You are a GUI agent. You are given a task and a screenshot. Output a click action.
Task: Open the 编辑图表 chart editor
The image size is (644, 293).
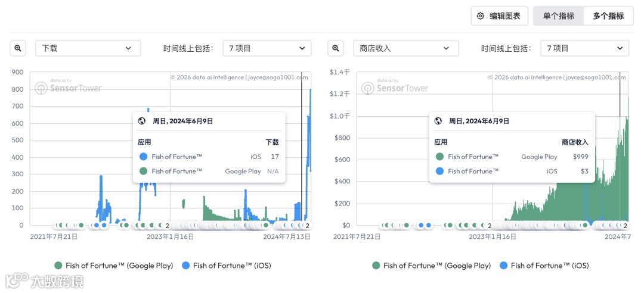click(x=499, y=16)
